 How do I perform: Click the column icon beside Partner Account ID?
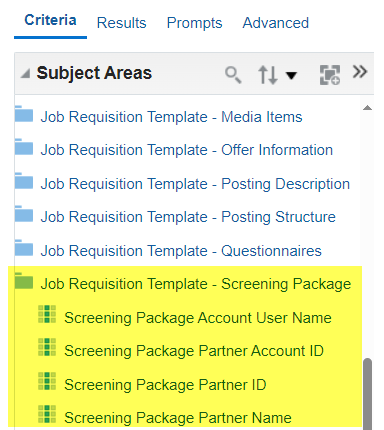coord(47,347)
